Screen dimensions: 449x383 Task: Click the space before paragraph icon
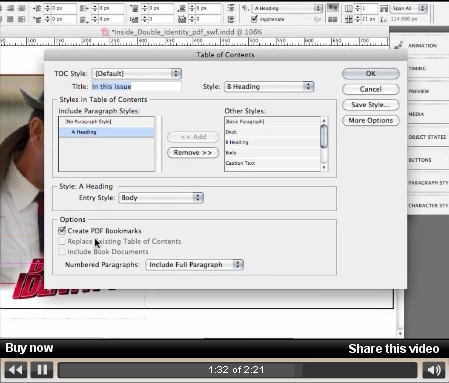tap(134, 8)
